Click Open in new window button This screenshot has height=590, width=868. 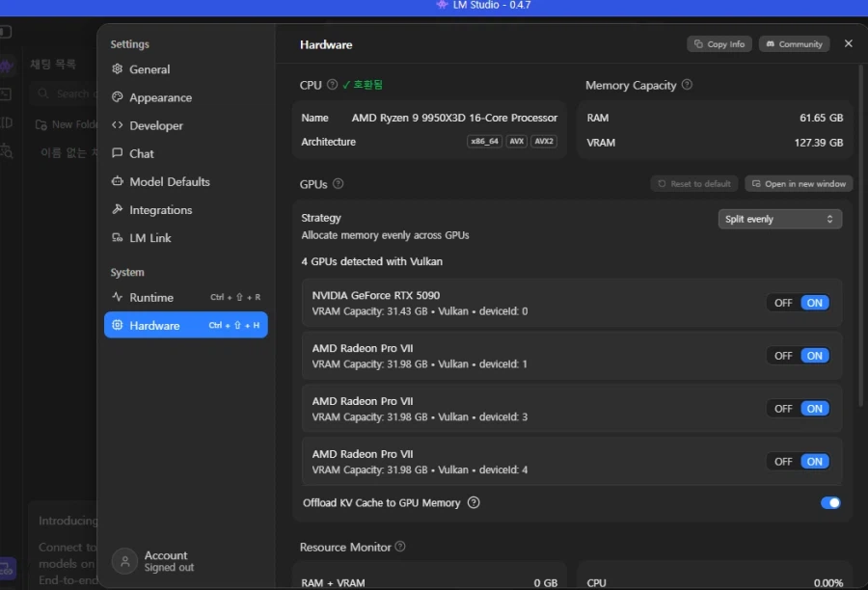tap(799, 184)
